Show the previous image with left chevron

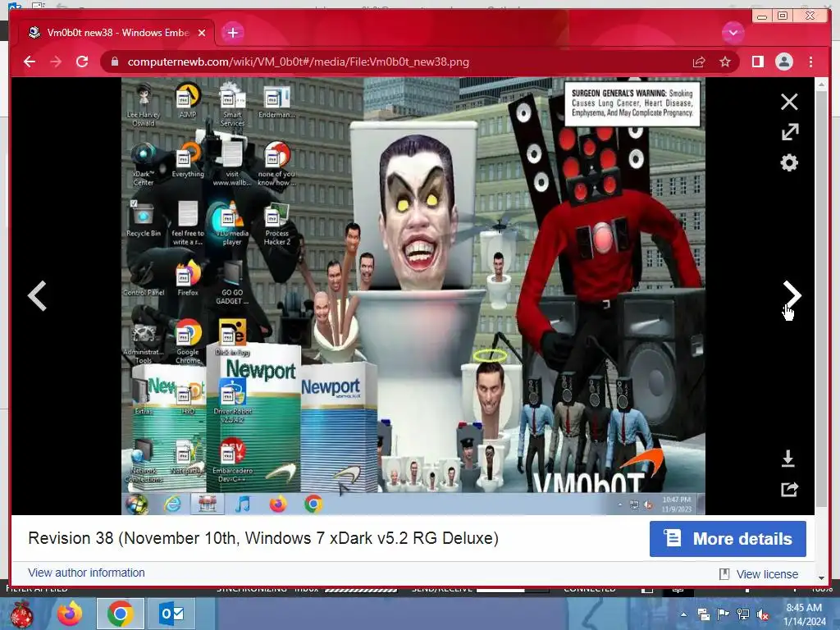(38, 295)
